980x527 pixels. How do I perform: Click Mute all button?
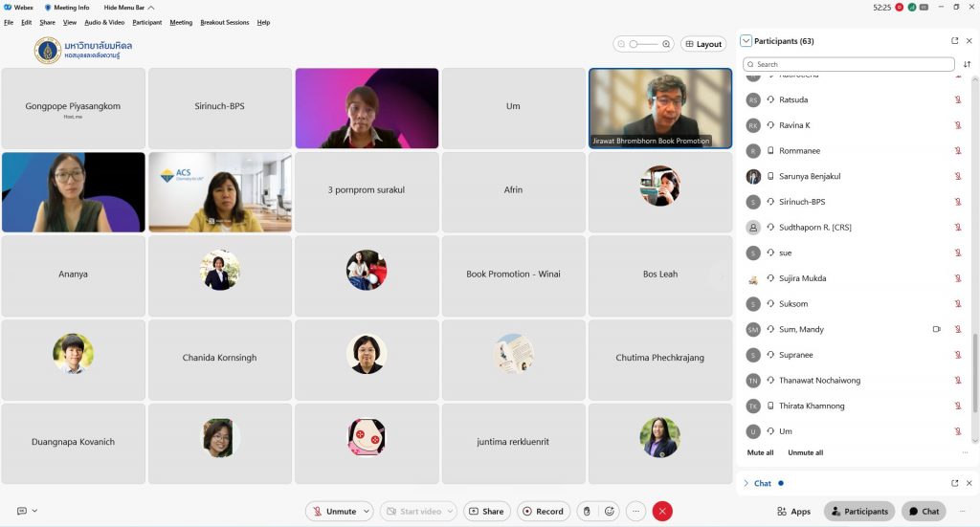coord(760,452)
